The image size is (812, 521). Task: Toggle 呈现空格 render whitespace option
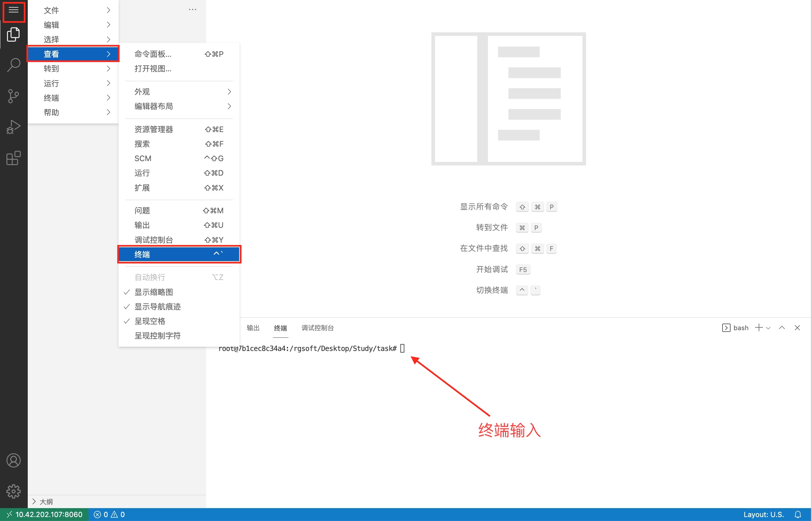tap(150, 321)
